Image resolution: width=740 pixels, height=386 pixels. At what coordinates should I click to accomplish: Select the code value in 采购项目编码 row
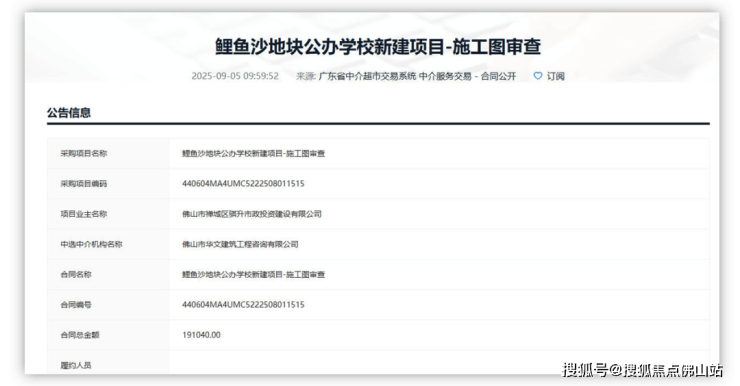point(243,184)
